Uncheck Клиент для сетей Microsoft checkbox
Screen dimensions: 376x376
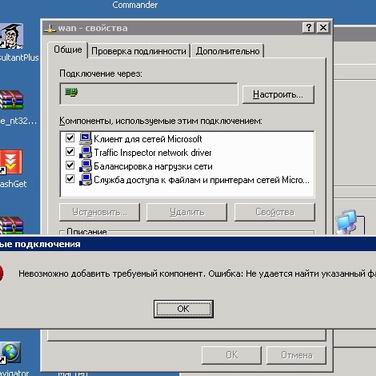click(70, 138)
